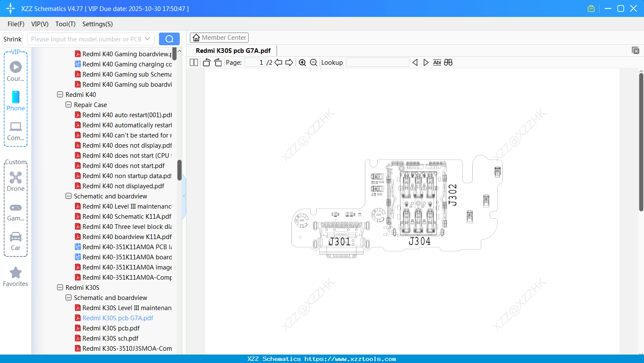Open Redmi K40-351K11AM0A image file

pyautogui.click(x=123, y=267)
